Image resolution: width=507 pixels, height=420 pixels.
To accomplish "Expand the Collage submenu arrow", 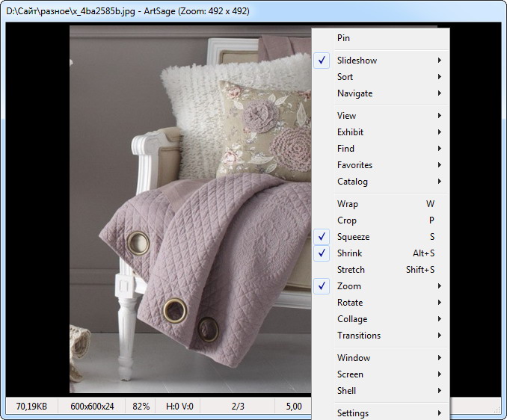I will pos(440,319).
